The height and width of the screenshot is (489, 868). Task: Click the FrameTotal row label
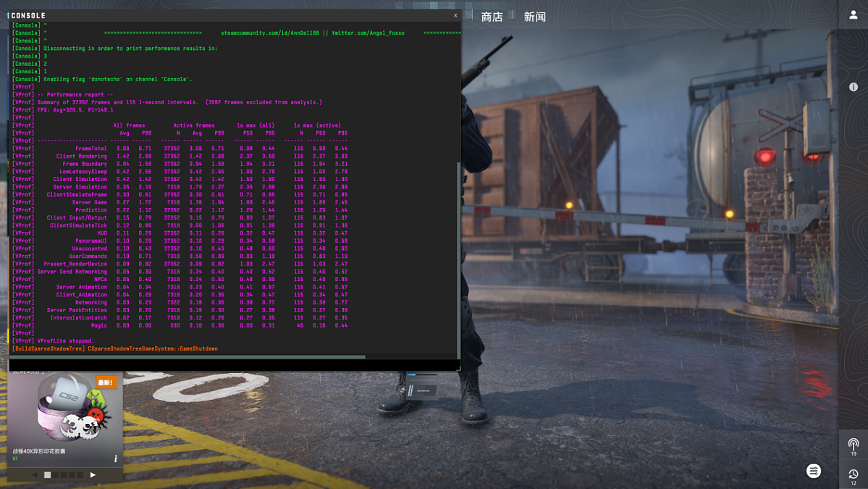(x=91, y=149)
